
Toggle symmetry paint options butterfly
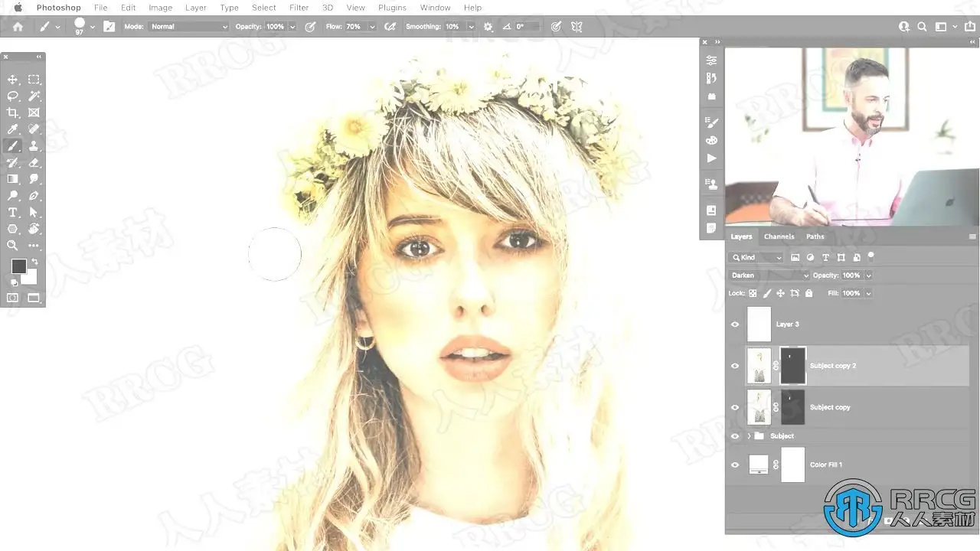pos(577,27)
